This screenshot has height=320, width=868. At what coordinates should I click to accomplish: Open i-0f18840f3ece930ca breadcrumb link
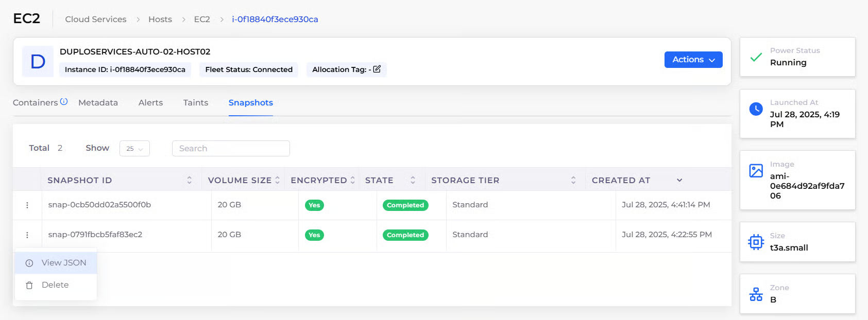(x=275, y=19)
